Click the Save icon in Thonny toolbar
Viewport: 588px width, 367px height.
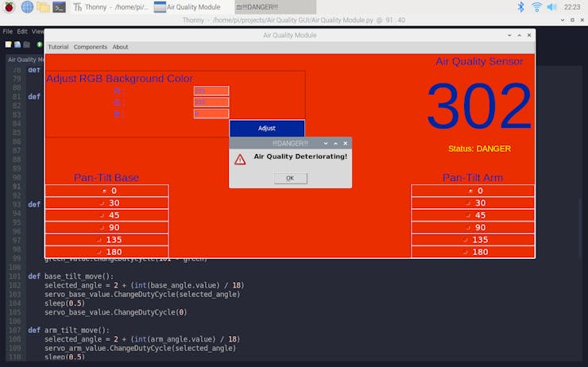click(x=27, y=44)
